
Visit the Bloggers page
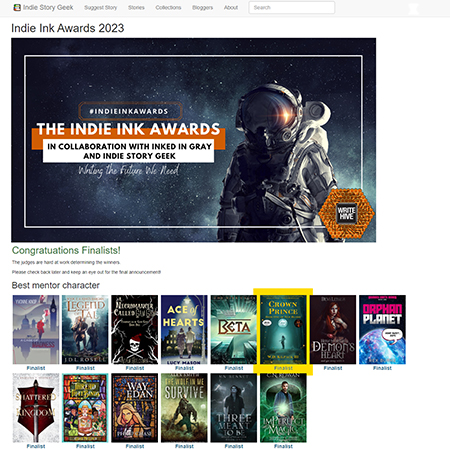(203, 7)
